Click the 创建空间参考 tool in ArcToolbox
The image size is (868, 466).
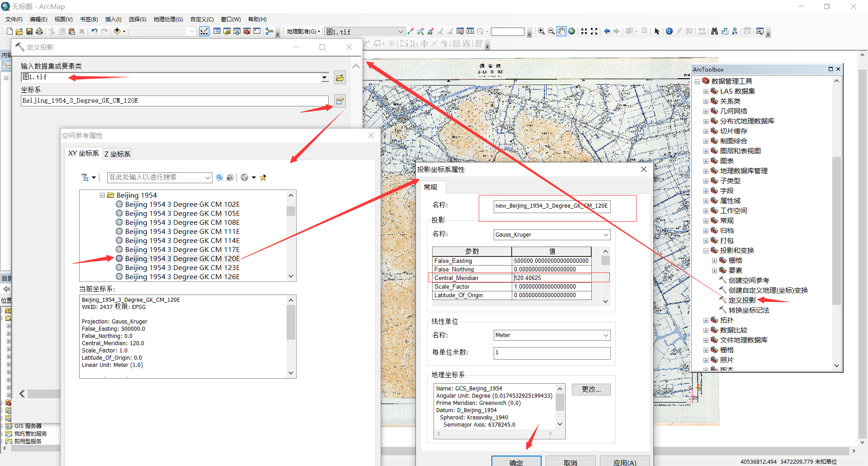point(749,281)
